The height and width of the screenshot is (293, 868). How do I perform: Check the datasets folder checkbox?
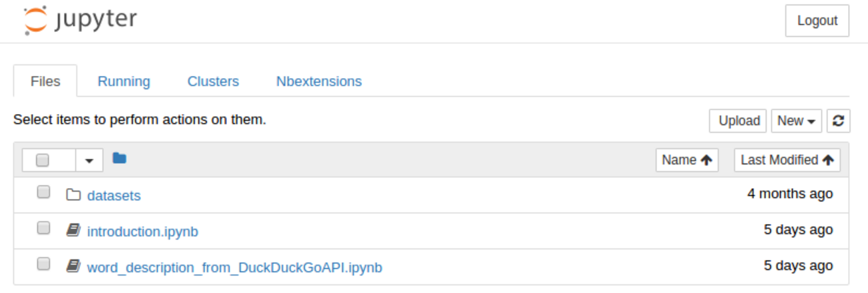click(x=43, y=193)
